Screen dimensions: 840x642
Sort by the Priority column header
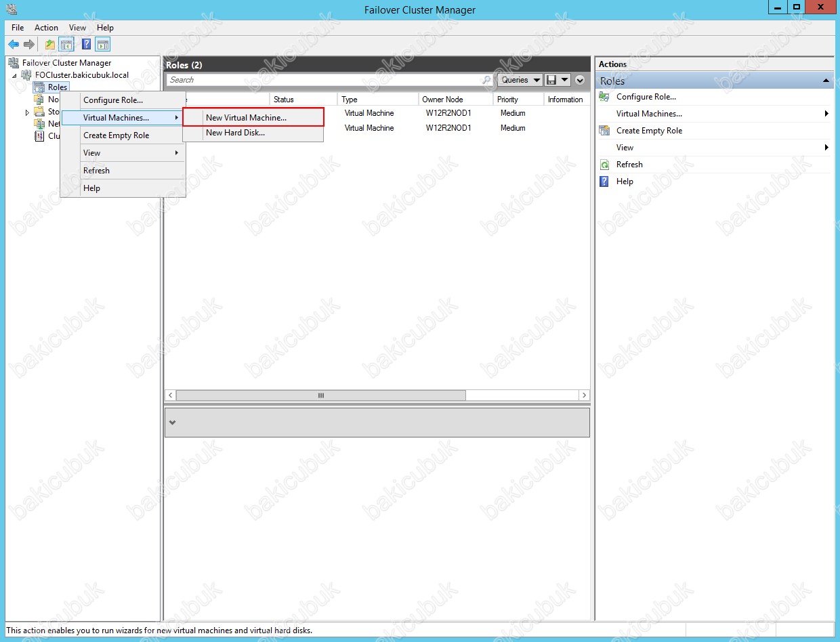tap(518, 100)
